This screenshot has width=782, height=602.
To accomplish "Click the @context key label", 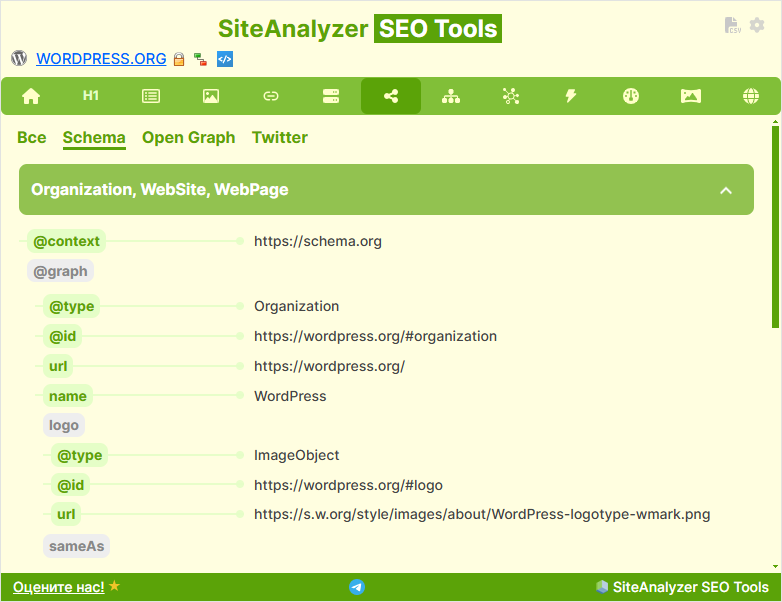I will click(66, 241).
